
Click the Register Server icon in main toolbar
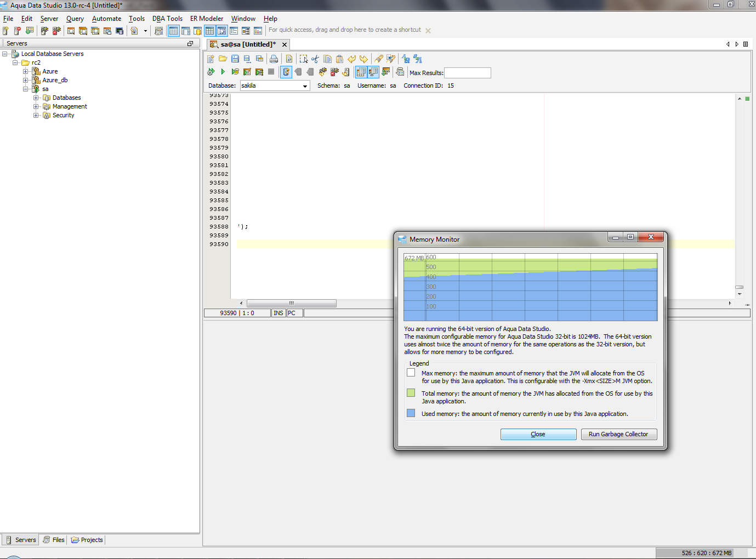pyautogui.click(x=5, y=31)
